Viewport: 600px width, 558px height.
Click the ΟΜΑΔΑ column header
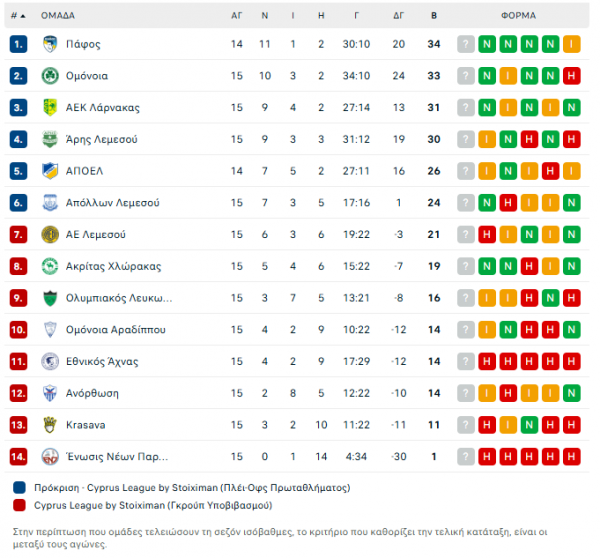[x=58, y=16]
